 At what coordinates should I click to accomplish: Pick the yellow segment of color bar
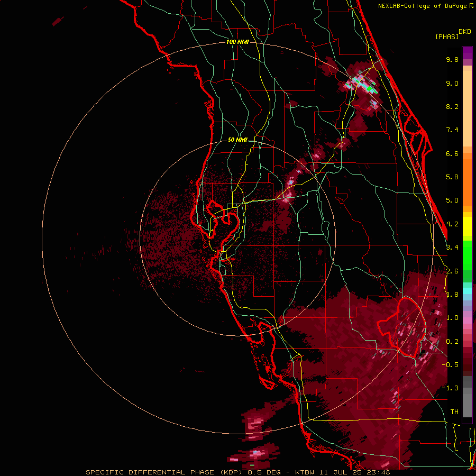467,226
